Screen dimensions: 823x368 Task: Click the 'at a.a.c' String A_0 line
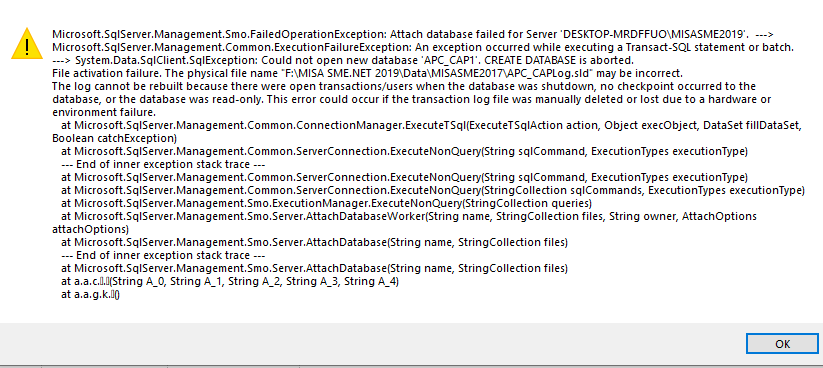(x=230, y=281)
